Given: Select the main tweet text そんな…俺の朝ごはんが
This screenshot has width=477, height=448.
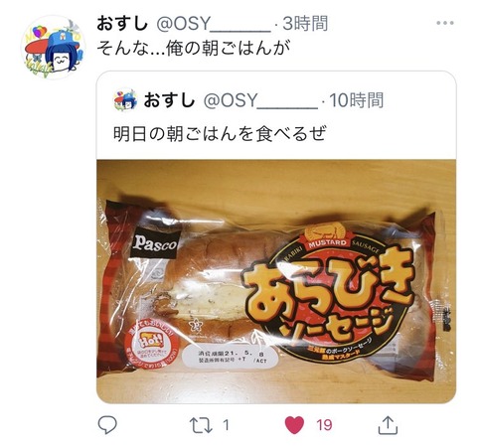Looking at the screenshot, I should pyautogui.click(x=194, y=49).
